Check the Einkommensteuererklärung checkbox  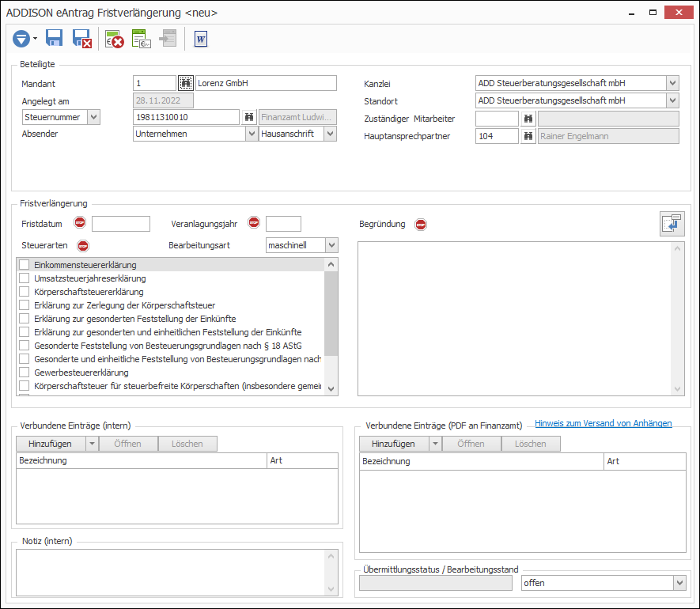click(x=24, y=265)
